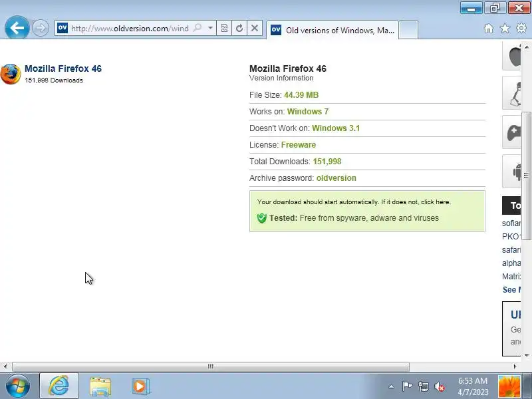Go back using the browser Back arrow
532x399 pixels.
17,27
